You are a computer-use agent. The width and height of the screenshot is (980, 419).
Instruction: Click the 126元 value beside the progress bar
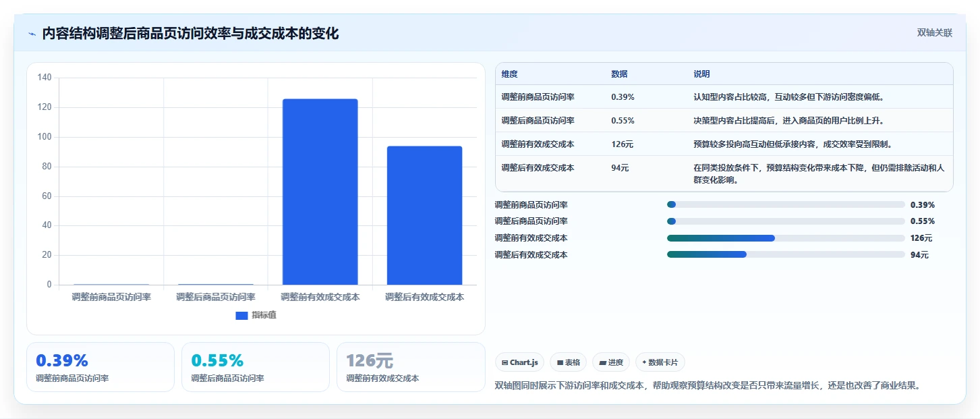click(x=921, y=238)
